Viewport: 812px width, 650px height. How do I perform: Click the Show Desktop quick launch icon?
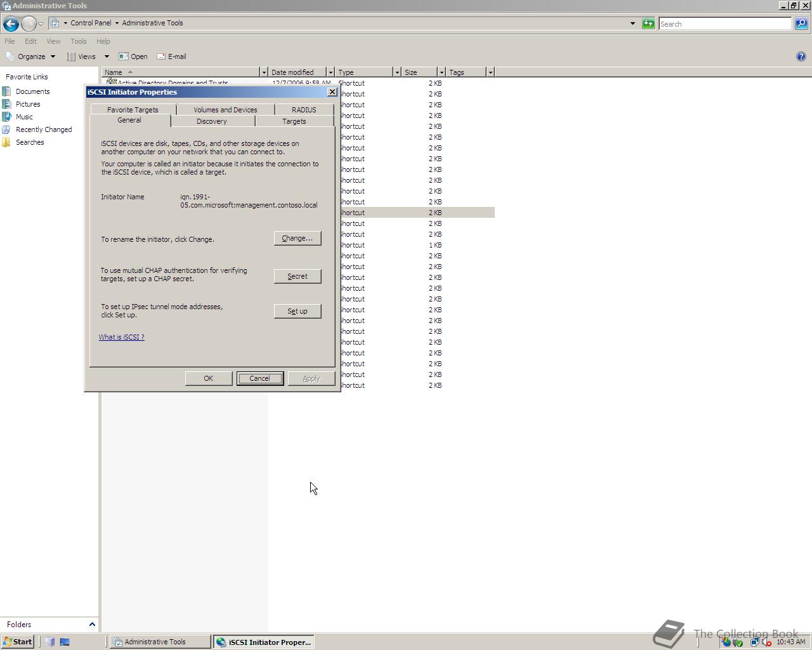tap(64, 642)
